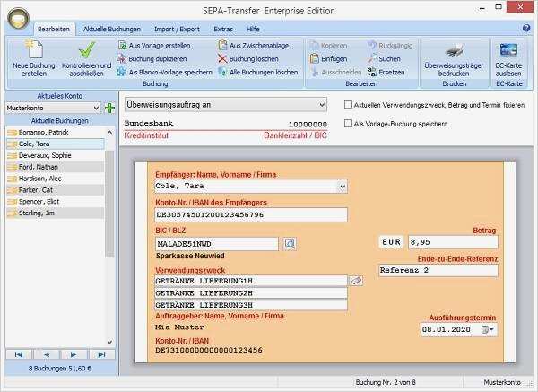Toggle Aktuellen Verwendungszweck, Betrag und Termin fixieren
The height and width of the screenshot is (392, 538).
click(348, 105)
